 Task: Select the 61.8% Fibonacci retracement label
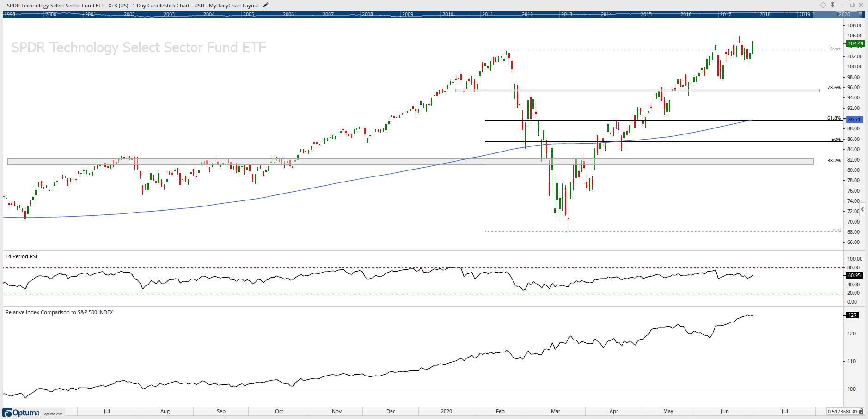834,118
